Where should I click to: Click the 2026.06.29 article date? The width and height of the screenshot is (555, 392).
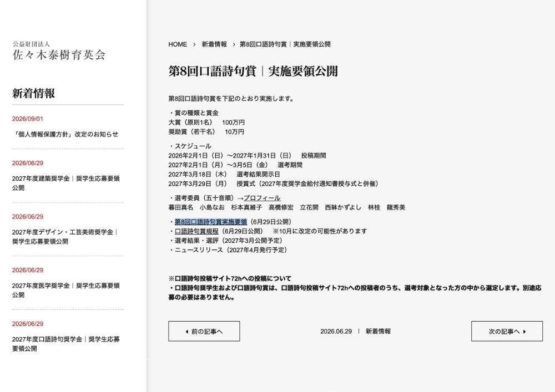(x=336, y=332)
